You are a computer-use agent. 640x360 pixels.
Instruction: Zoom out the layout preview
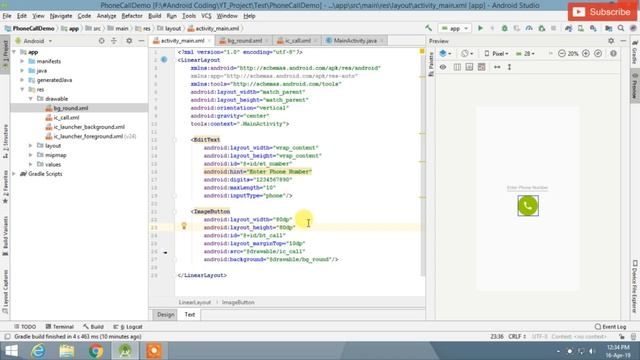(x=562, y=53)
